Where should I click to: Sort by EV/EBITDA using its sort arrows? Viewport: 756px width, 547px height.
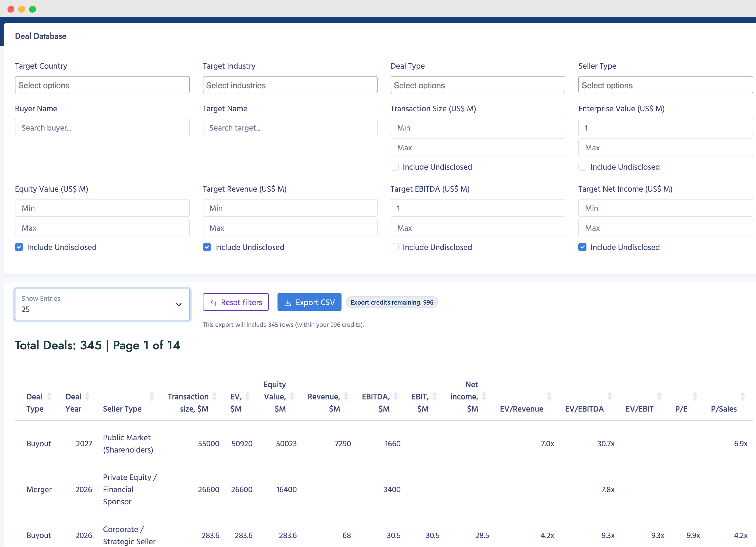click(610, 396)
